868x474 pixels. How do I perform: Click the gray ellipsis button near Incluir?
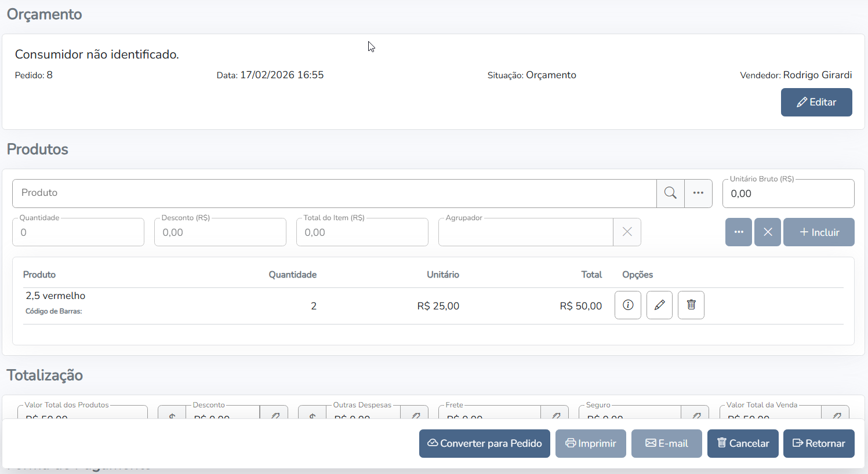(x=738, y=232)
